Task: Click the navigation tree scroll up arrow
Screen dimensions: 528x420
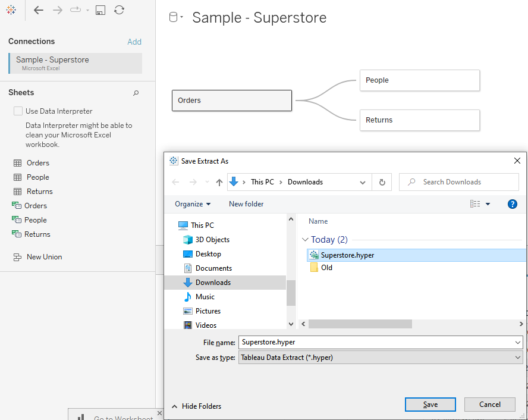Action: click(x=291, y=220)
